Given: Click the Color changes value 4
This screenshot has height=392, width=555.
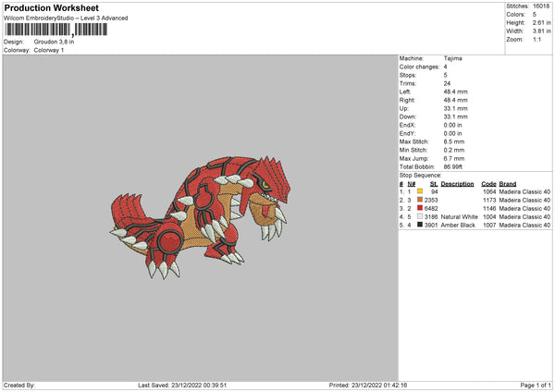Looking at the screenshot, I should tap(445, 67).
